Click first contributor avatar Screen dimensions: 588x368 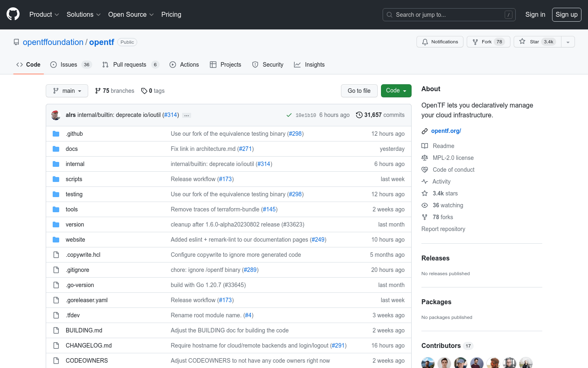click(428, 363)
